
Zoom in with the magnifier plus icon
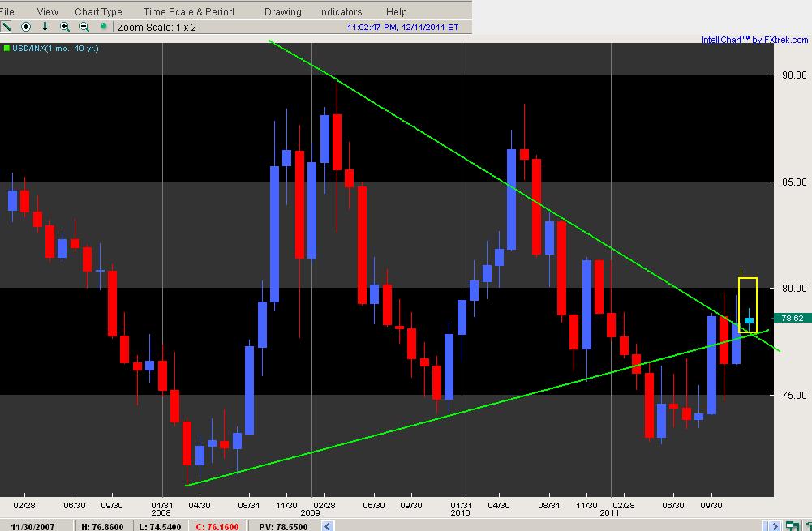coord(65,27)
